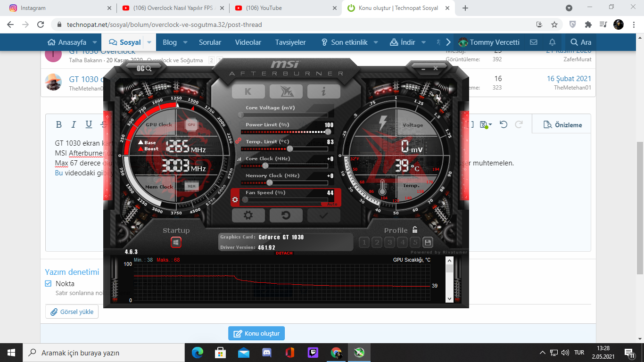The width and height of the screenshot is (644, 362).
Task: Click the Core Clock slider handle
Action: [x=265, y=166]
